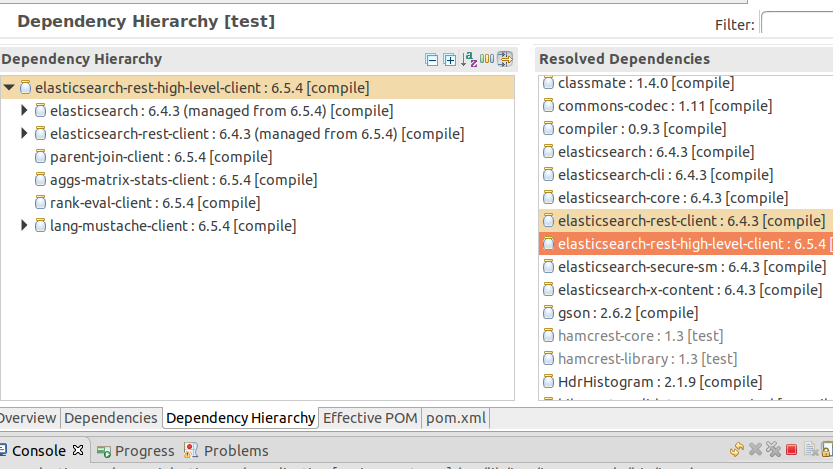
Task: Remove launch with single gray X
Action: [x=755, y=449]
